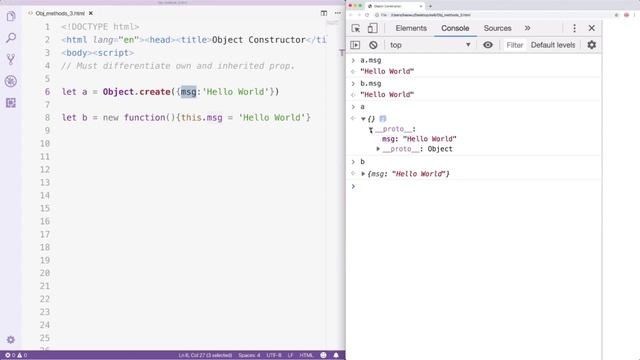Image resolution: width=640 pixels, height=360 pixels.
Task: Go back in Chrome browser
Action: click(x=351, y=15)
